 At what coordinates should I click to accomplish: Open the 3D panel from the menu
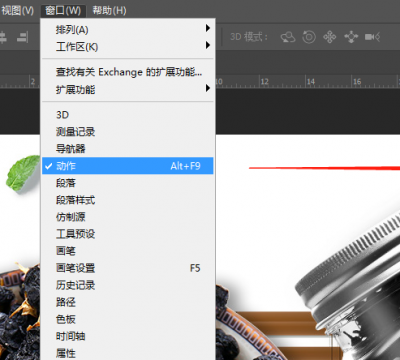[128, 115]
